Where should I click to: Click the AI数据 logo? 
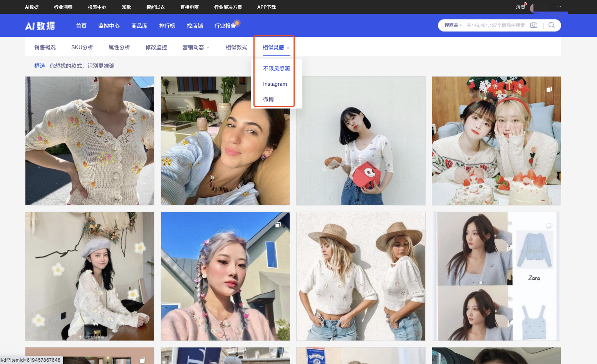click(40, 26)
